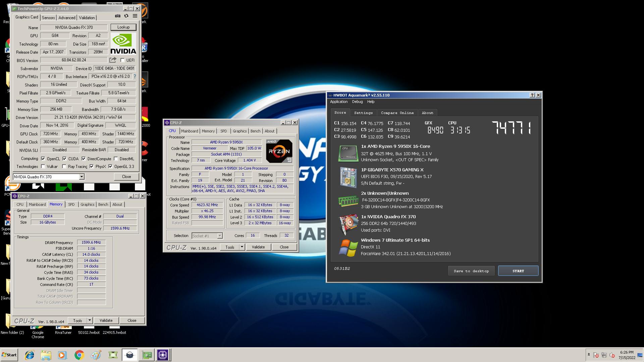The height and width of the screenshot is (362, 644).
Task: Click the GPU-Z refresh icon
Action: click(x=126, y=16)
